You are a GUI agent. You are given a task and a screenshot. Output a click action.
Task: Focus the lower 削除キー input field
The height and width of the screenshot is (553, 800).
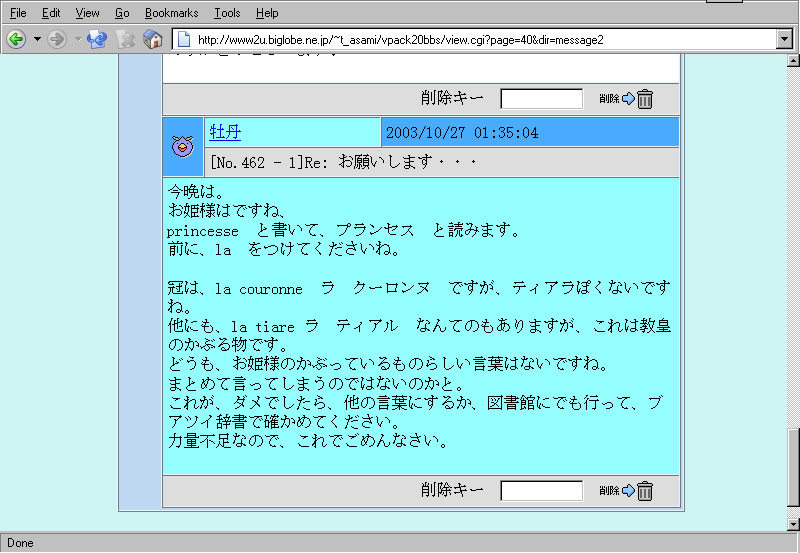541,491
